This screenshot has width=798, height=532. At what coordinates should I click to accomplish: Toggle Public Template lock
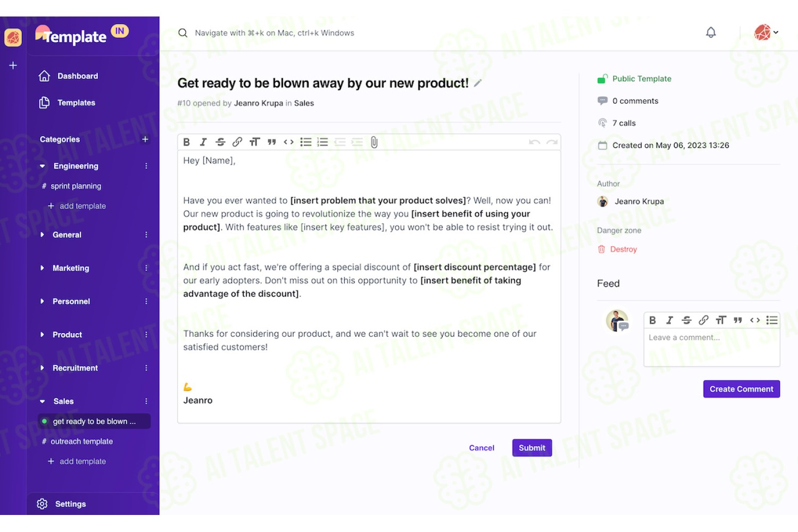pos(602,79)
